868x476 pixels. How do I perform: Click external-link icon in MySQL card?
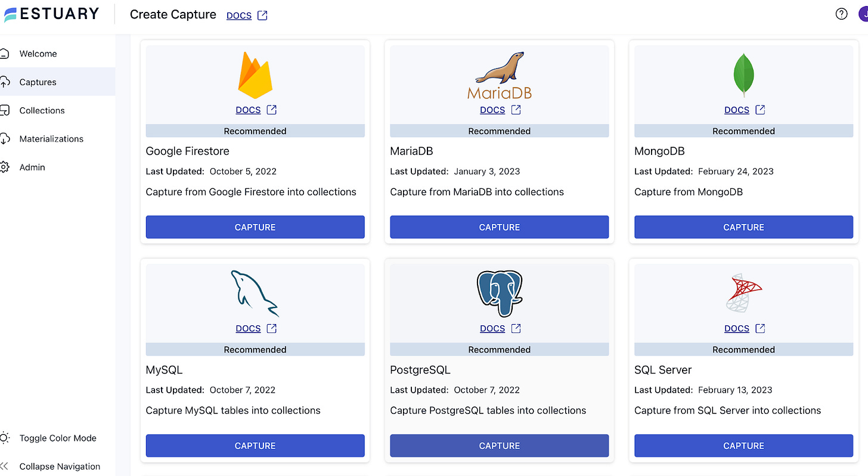coord(272,328)
